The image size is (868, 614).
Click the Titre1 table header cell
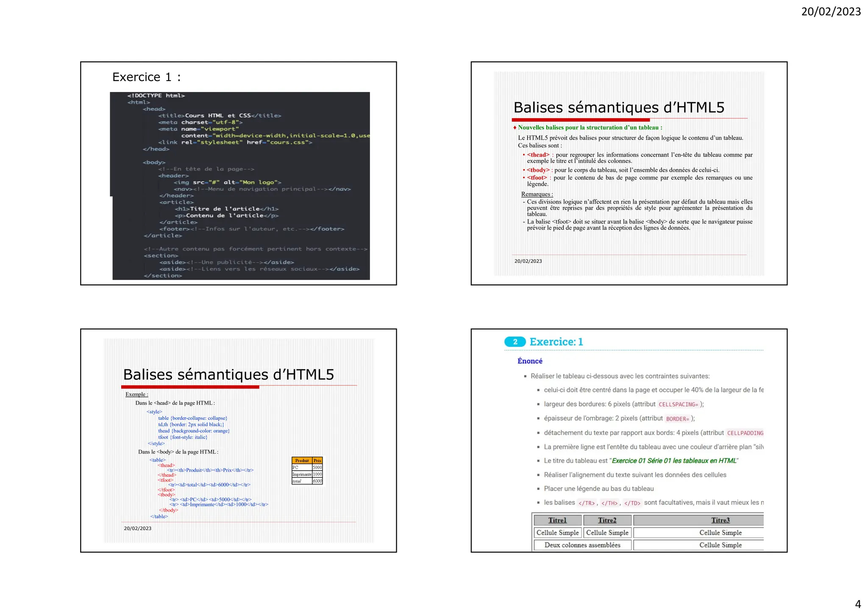click(x=557, y=520)
